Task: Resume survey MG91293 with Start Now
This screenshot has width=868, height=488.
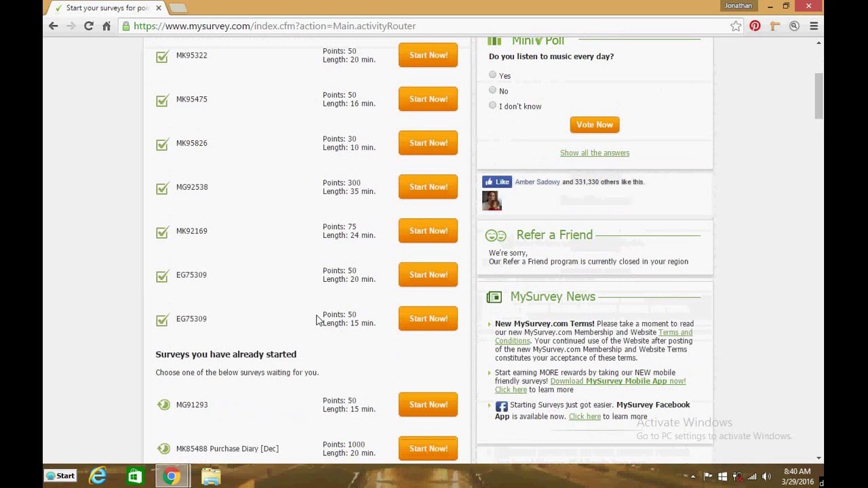Action: [428, 405]
